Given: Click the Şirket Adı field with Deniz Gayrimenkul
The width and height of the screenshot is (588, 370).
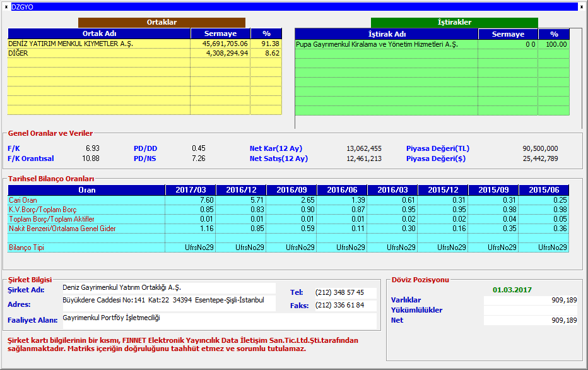Looking at the screenshot, I should [168, 288].
